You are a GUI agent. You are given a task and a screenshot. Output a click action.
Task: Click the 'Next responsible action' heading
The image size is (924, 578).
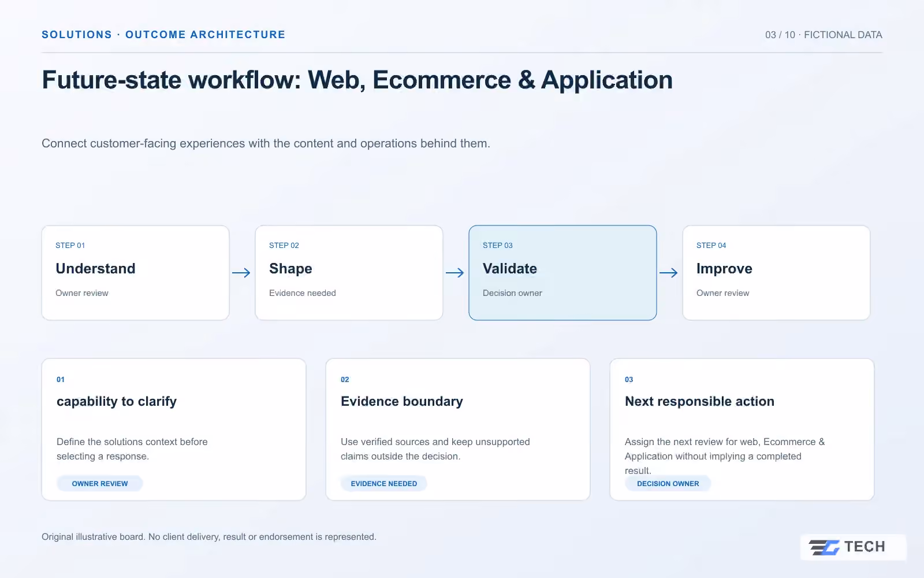(x=700, y=402)
